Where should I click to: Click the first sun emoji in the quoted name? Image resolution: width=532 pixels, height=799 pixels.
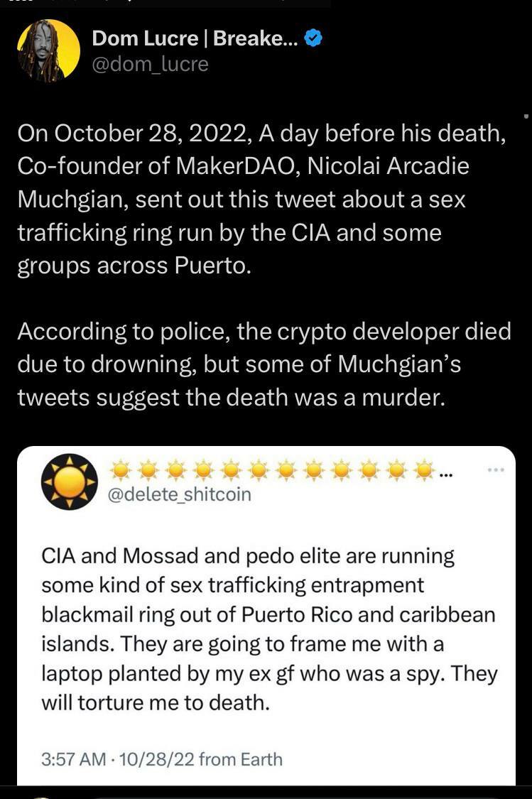coord(122,469)
